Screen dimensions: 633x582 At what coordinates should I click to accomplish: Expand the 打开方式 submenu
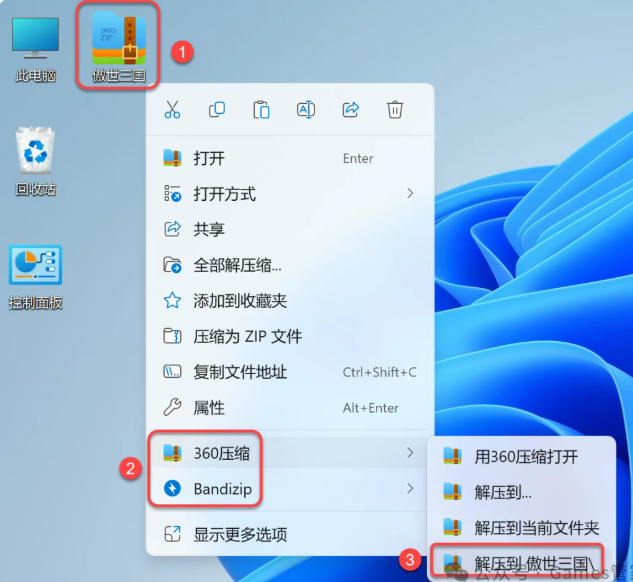pyautogui.click(x=290, y=193)
